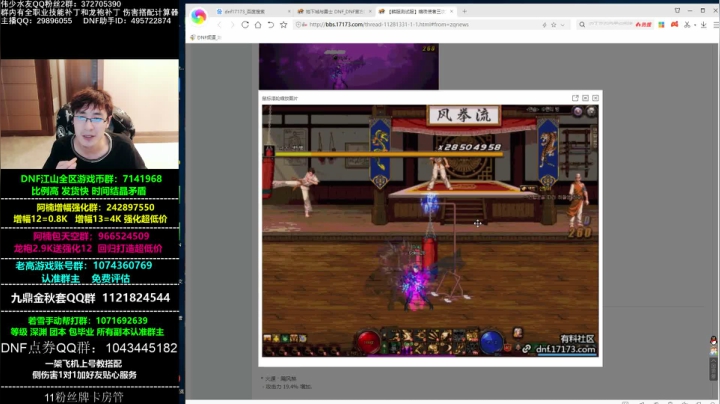Click the magnifier search icon

(x=582, y=25)
